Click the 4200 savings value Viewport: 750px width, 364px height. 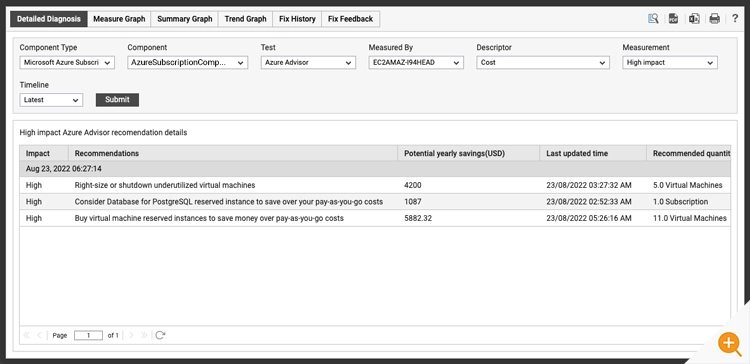[x=413, y=185]
